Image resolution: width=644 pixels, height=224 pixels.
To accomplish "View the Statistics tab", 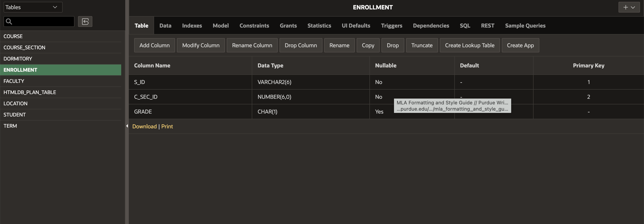I will point(319,26).
